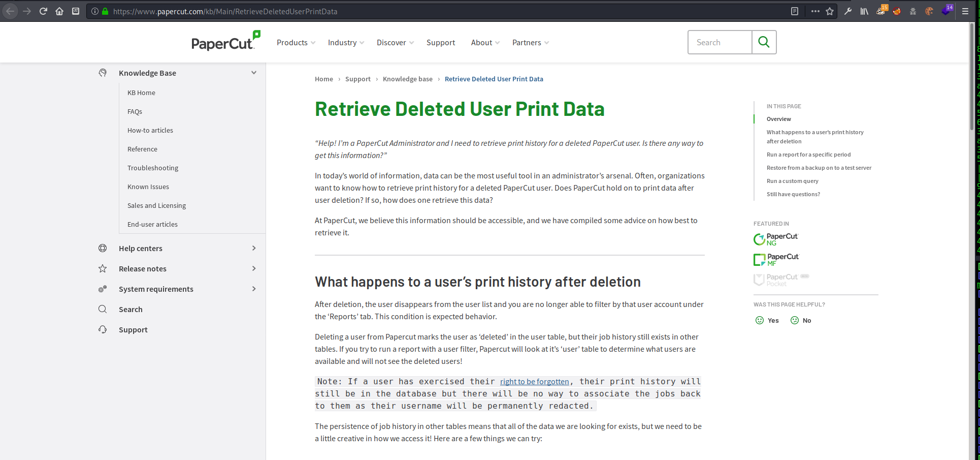The height and width of the screenshot is (460, 980).
Task: Open the Support item in top navigation
Action: 440,43
